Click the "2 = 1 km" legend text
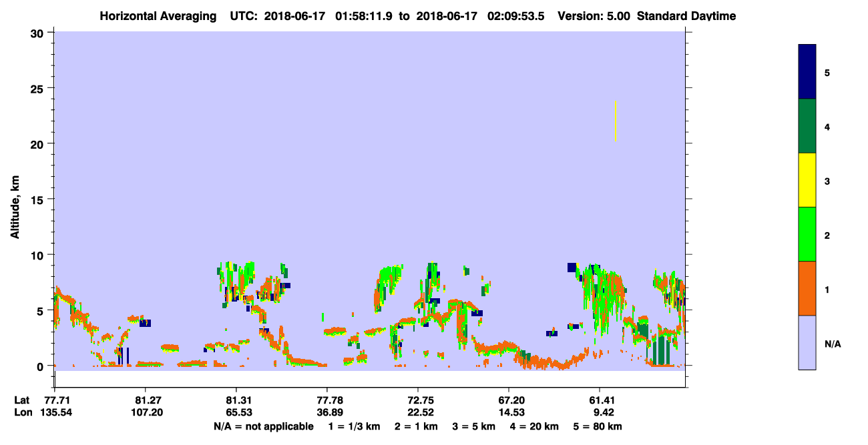 415,426
